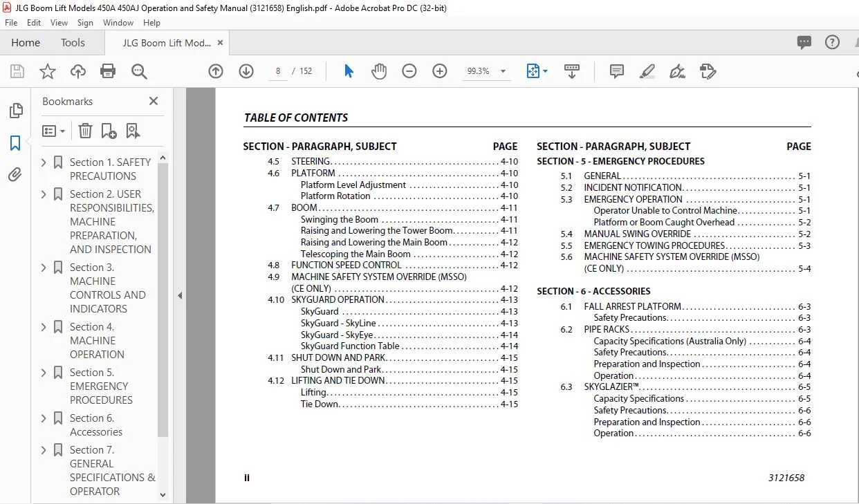
Task: Open the View menu
Action: pos(59,23)
